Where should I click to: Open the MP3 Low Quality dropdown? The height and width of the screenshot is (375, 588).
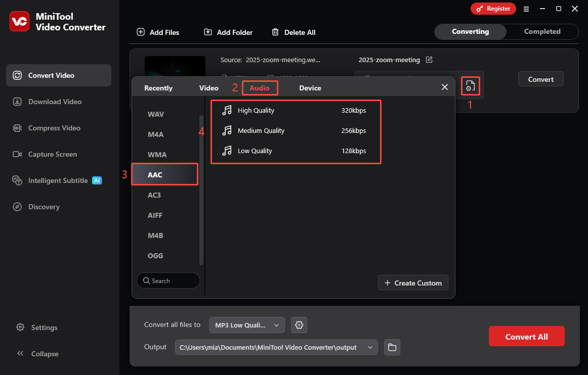[246, 325]
